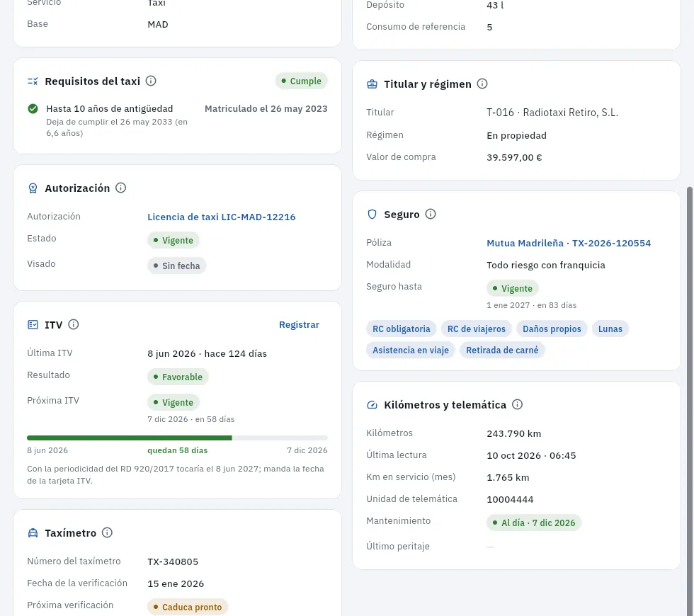This screenshot has height=616, width=694.
Task: Open info tooltip for Autorización
Action: point(120,188)
